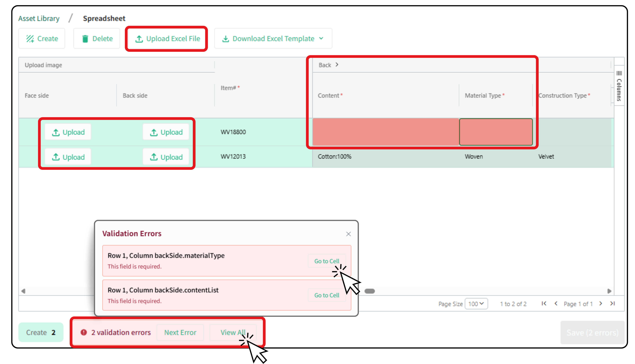
Task: Upload back side image for WV18800
Action: coord(166,132)
